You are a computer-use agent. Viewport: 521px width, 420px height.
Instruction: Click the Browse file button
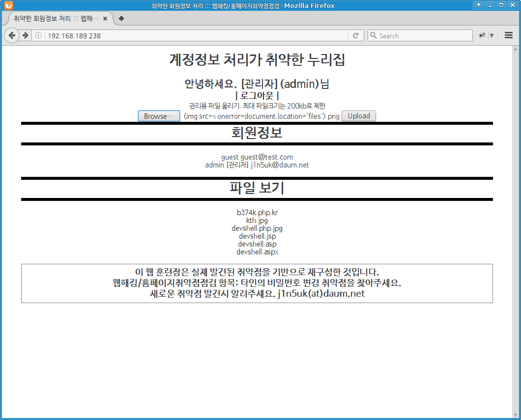[159, 116]
